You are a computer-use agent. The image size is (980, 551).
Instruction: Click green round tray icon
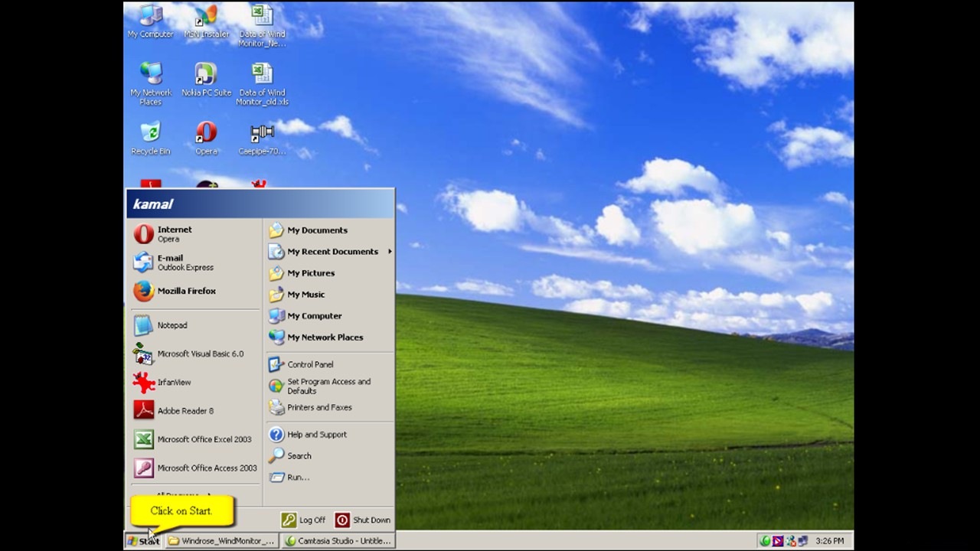pos(765,541)
